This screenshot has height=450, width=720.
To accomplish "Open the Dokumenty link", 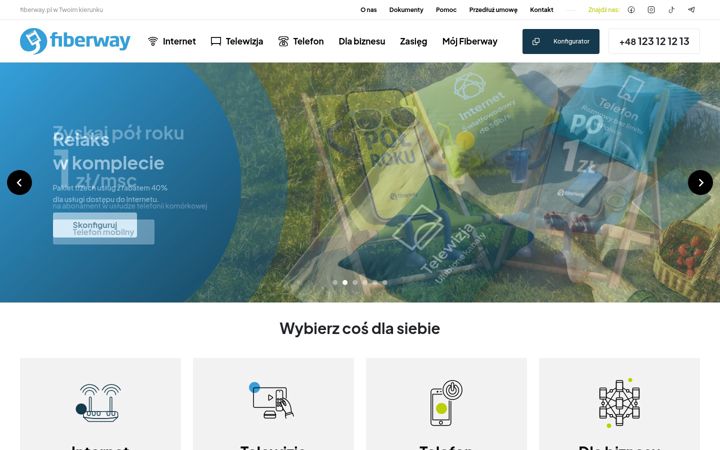I will pos(406,10).
